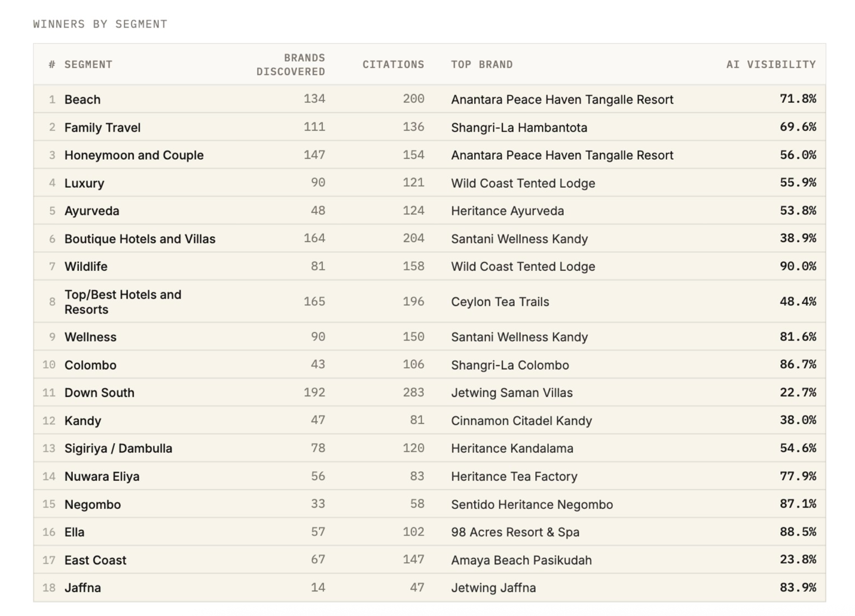The width and height of the screenshot is (855, 616).
Task: Select the Wellness segment name
Action: click(90, 337)
